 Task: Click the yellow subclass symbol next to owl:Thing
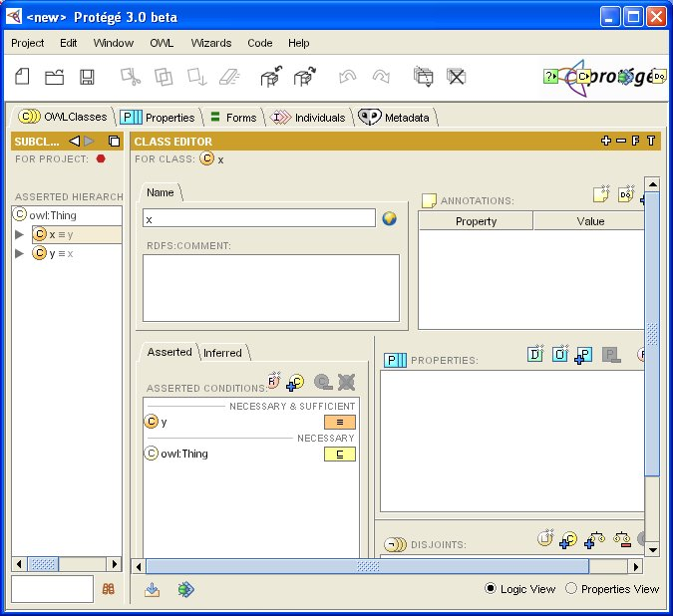(x=340, y=455)
